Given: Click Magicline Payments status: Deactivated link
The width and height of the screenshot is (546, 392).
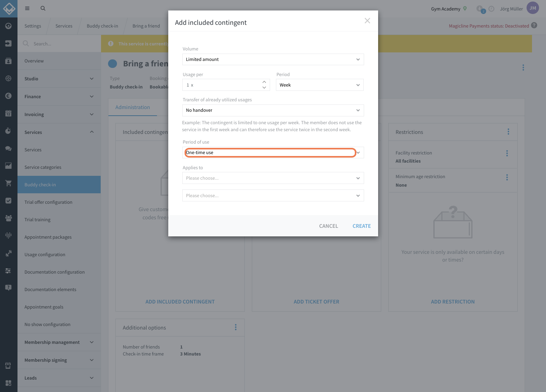Looking at the screenshot, I should [489, 26].
